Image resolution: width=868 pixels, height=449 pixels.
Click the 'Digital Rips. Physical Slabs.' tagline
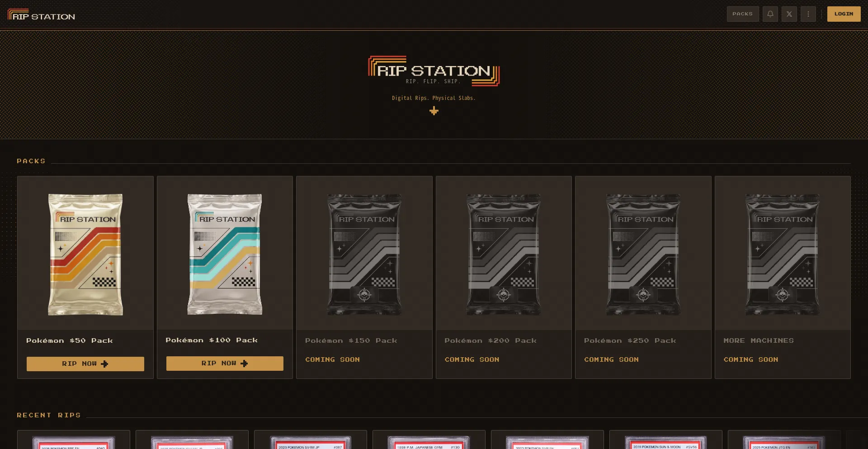point(434,98)
